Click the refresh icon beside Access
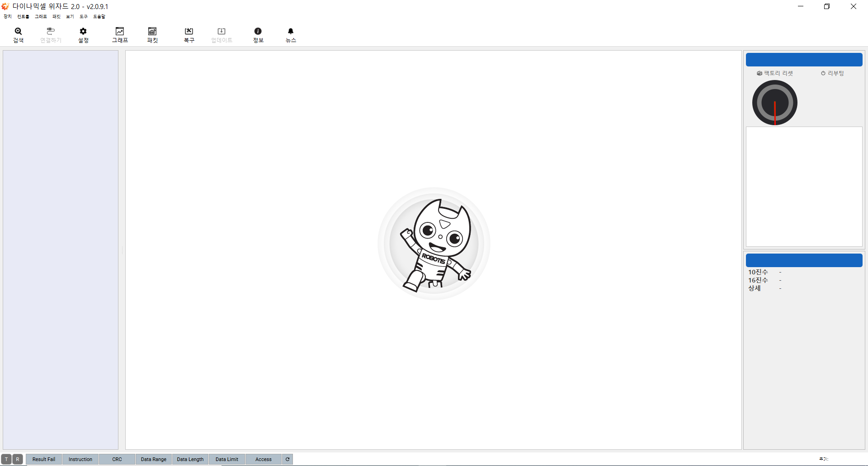868x466 pixels. (x=288, y=459)
